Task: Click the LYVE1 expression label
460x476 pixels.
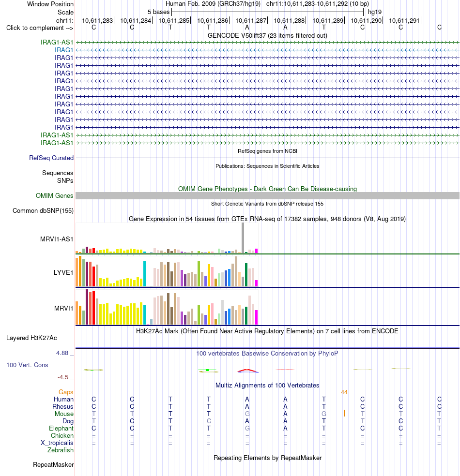Action: [x=63, y=273]
